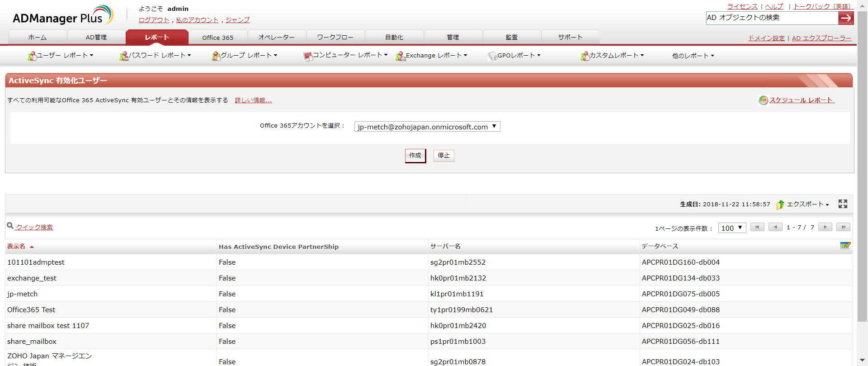Image resolution: width=868 pixels, height=366 pixels.
Task: Switch to the ホーム tab
Action: [x=38, y=37]
